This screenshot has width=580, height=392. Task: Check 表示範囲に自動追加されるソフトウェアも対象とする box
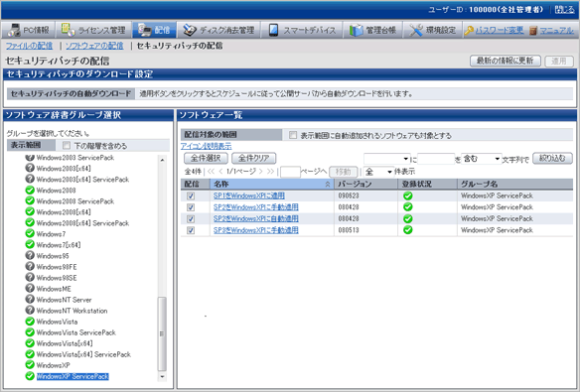(293, 135)
